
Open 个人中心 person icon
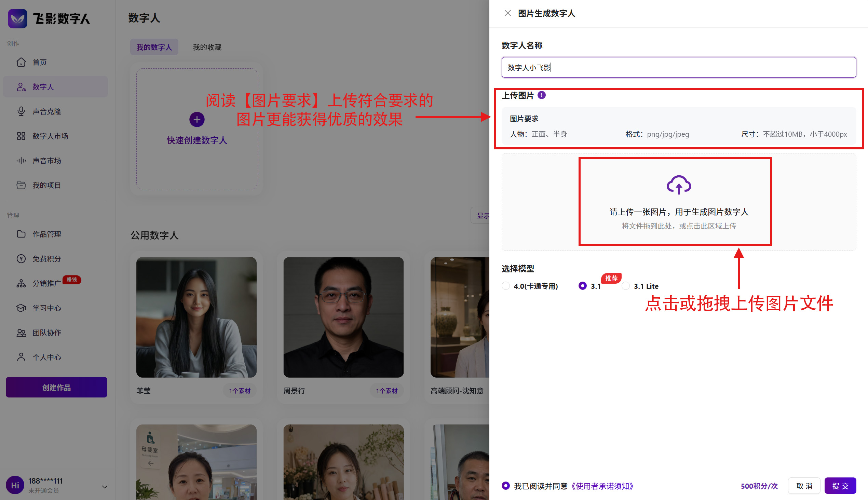tap(21, 357)
